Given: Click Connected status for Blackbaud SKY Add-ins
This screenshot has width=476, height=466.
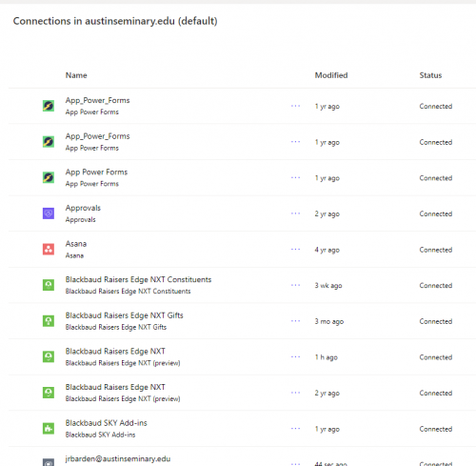Looking at the screenshot, I should pos(436,429).
